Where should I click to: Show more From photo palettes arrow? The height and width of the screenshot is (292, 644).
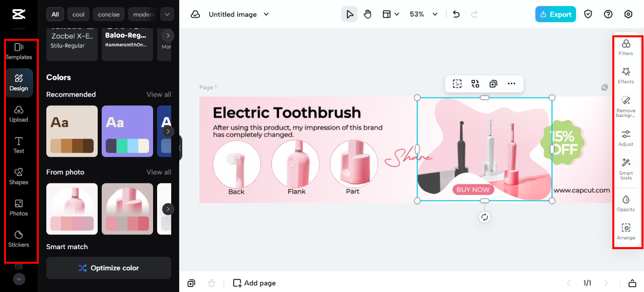click(x=168, y=209)
